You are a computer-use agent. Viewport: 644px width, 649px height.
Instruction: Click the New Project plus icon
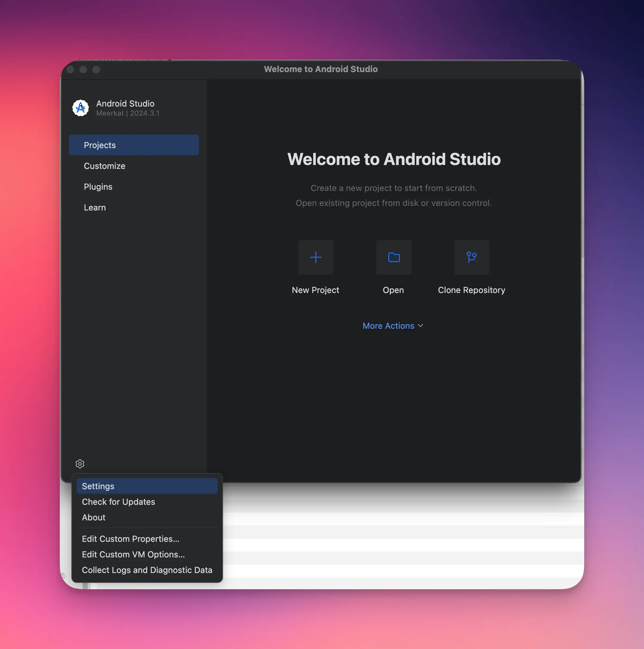[x=316, y=257]
